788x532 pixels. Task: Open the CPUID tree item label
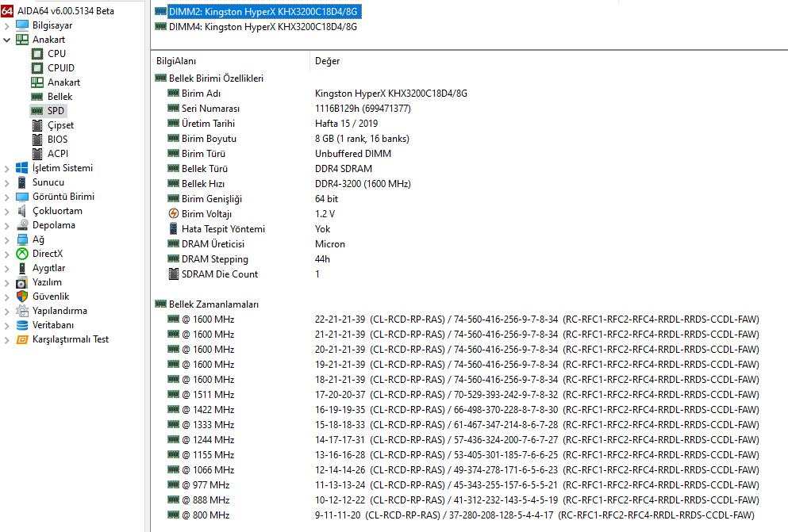click(x=61, y=67)
